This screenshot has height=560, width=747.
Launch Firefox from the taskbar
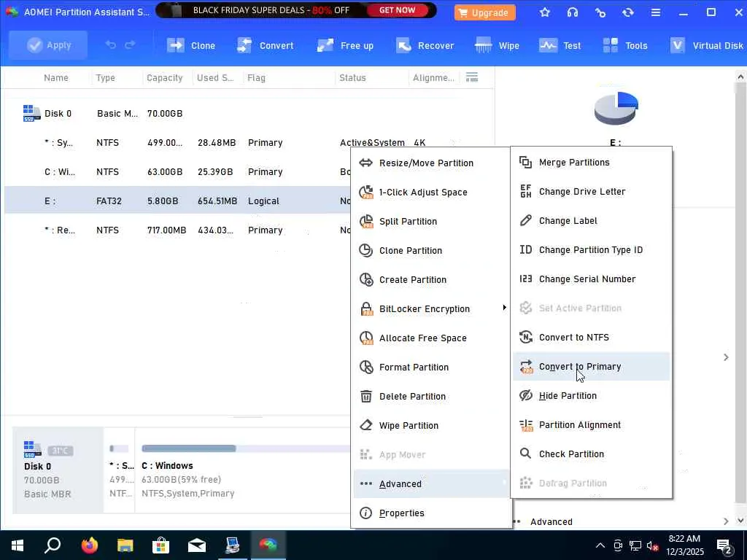89,545
